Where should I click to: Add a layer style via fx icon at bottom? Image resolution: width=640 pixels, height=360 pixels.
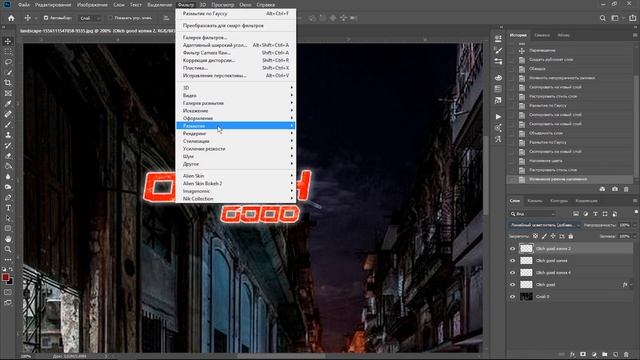572,354
